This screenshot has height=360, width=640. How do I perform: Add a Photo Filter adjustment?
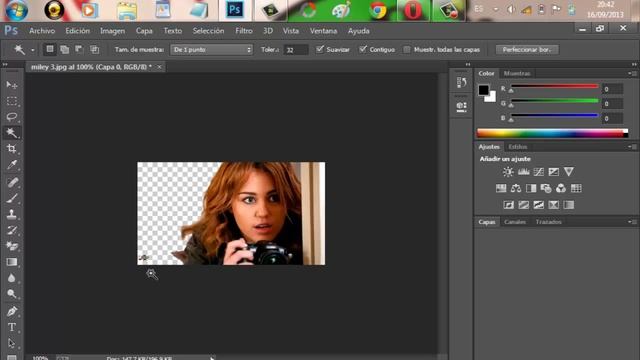pyautogui.click(x=546, y=188)
